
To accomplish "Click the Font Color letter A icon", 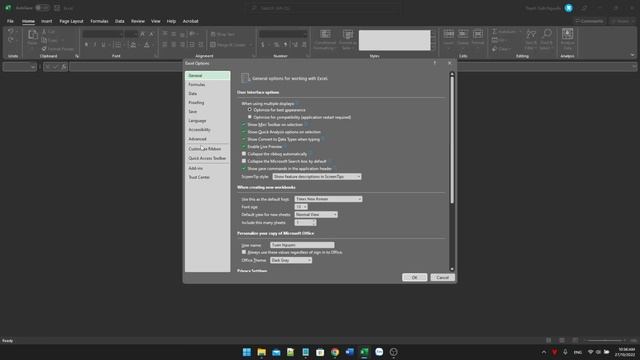I will (147, 45).
